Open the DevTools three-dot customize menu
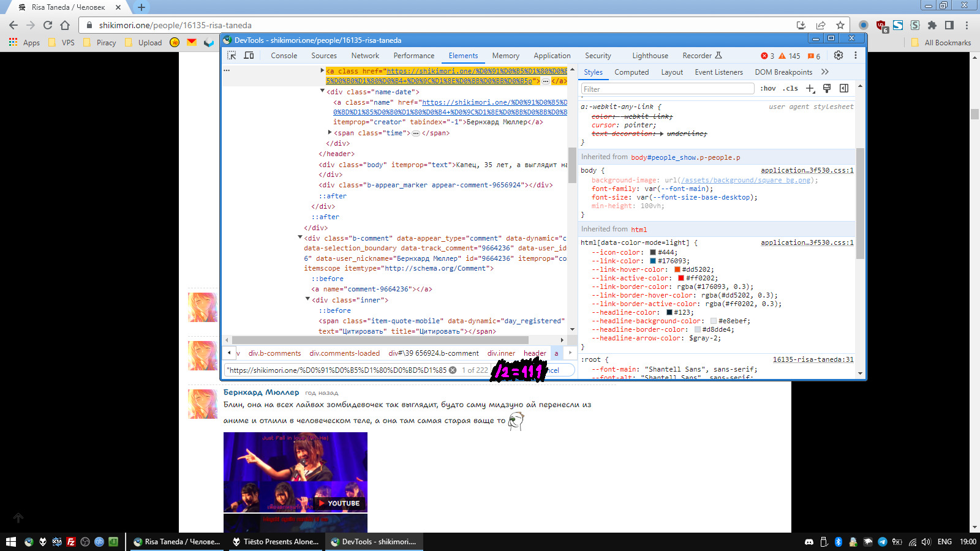This screenshot has width=980, height=551. point(856,55)
